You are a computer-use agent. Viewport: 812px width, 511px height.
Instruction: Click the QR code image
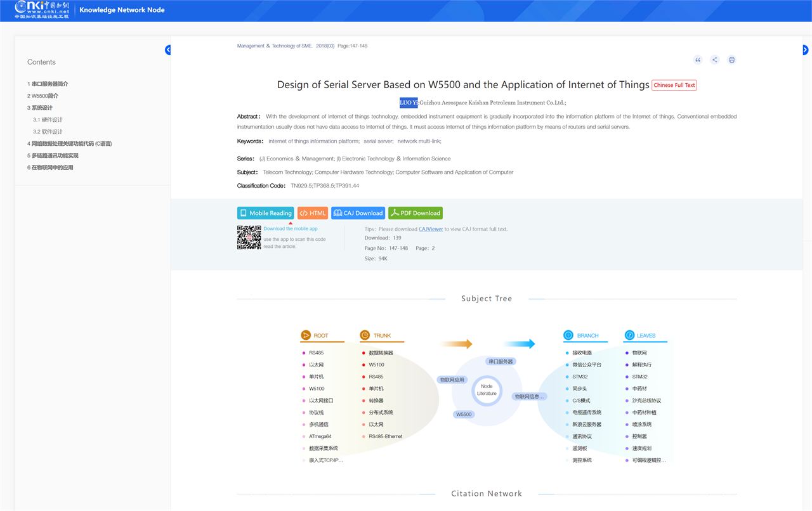[x=249, y=237]
